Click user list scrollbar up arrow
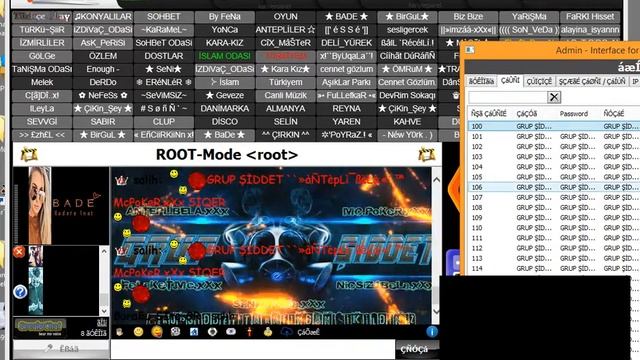 [x=104, y=251]
